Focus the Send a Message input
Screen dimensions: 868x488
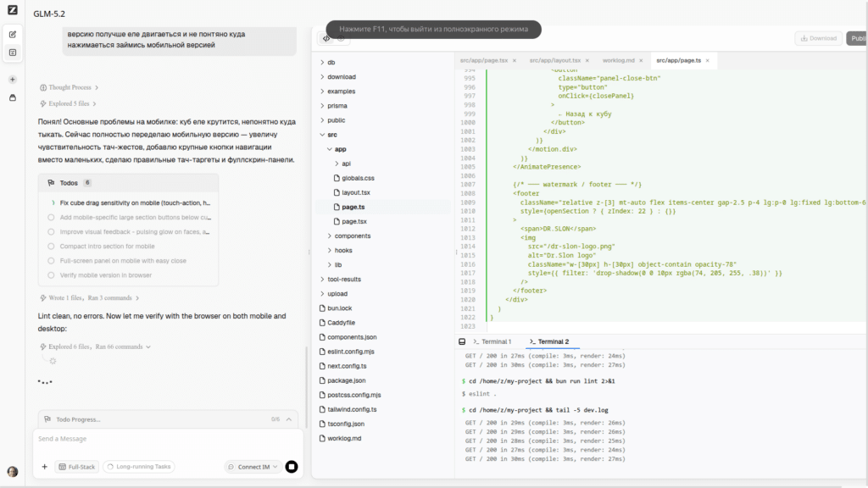click(169, 439)
